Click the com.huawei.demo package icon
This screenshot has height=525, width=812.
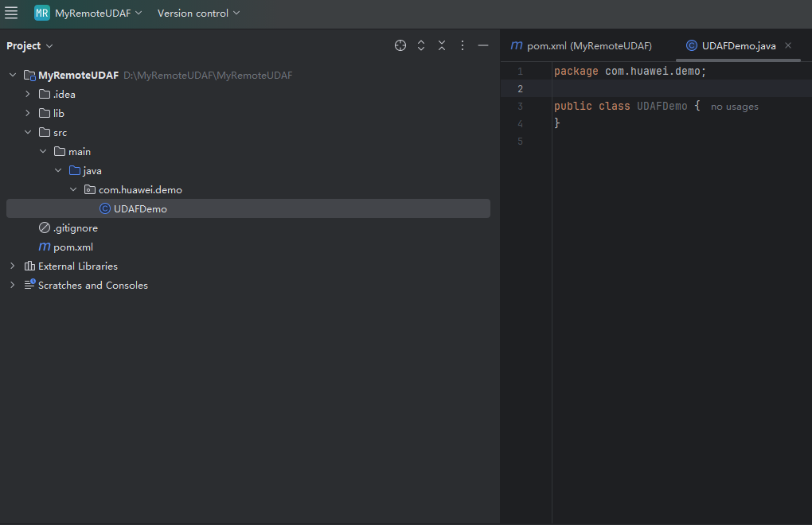coord(90,190)
